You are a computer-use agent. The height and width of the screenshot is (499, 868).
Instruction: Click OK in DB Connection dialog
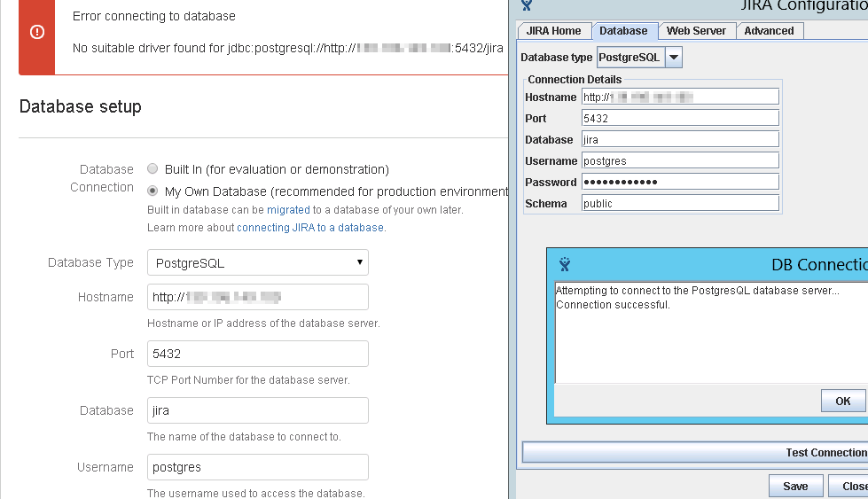coord(842,402)
